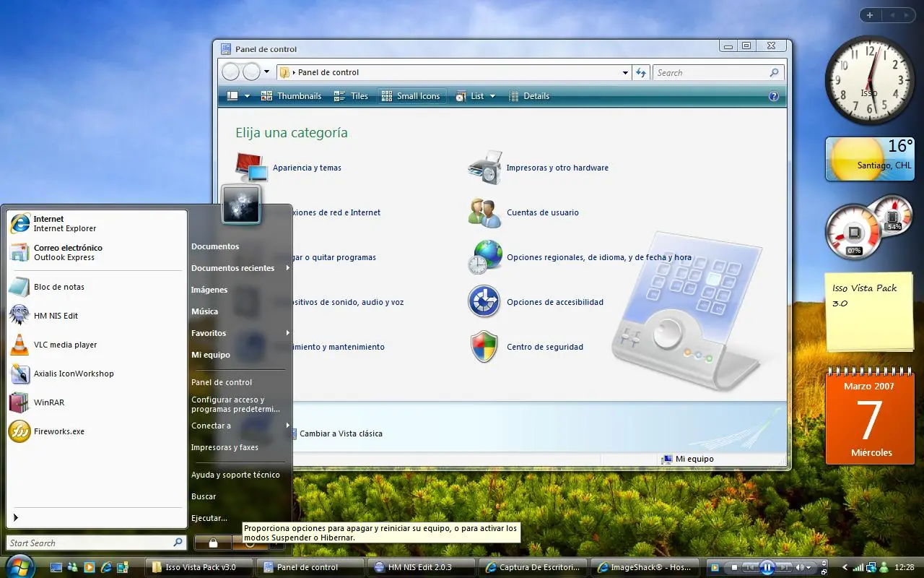The height and width of the screenshot is (578, 924).
Task: Skip to the next track in the taskbar player
Action: (x=785, y=567)
